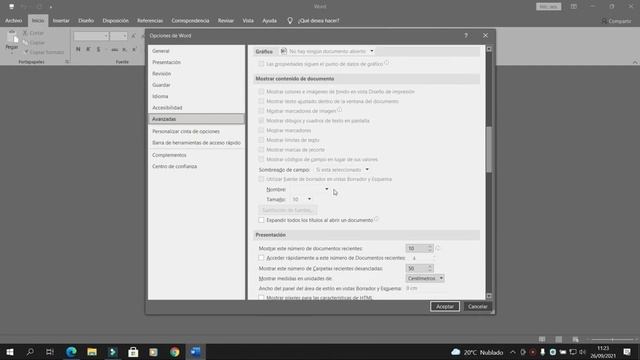Launch Microsoft Edge from taskbar
Screen dimensions: 640x360
coord(71,352)
